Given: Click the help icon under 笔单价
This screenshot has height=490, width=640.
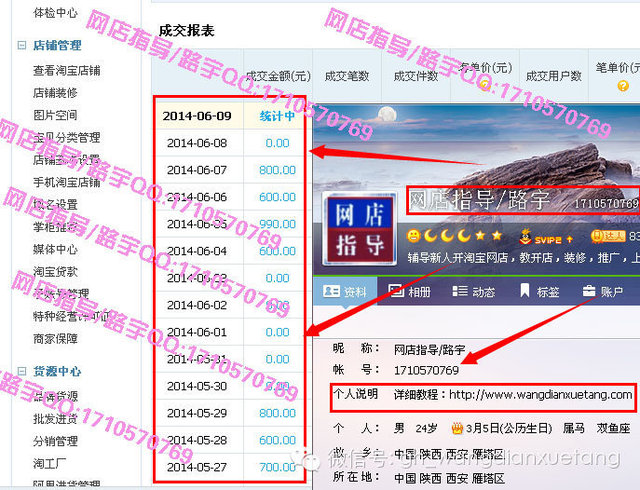Looking at the screenshot, I should [x=623, y=86].
